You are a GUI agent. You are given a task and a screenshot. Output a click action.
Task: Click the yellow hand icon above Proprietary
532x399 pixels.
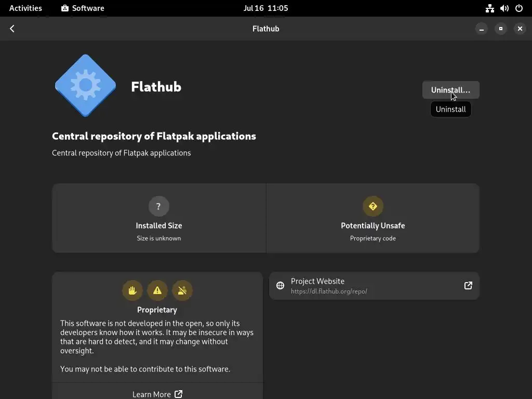coord(132,290)
